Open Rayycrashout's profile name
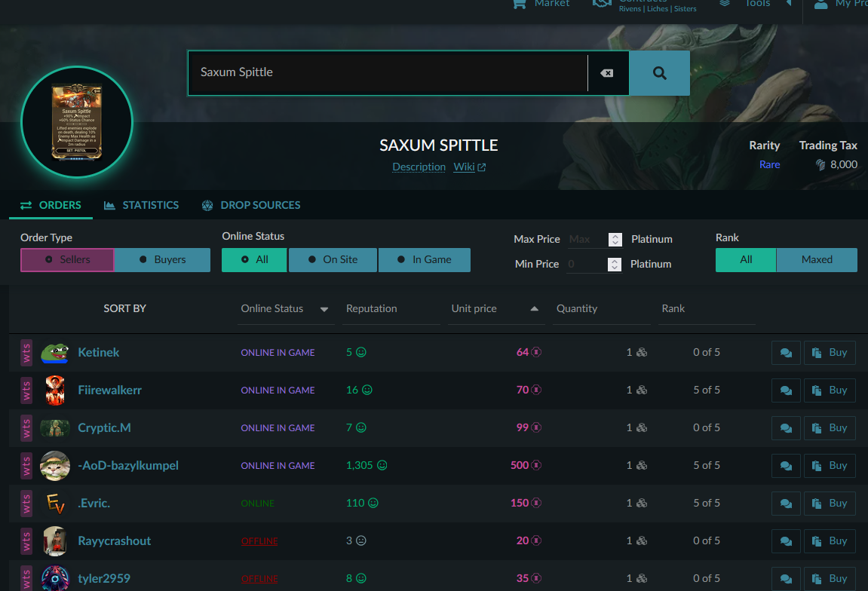 114,540
